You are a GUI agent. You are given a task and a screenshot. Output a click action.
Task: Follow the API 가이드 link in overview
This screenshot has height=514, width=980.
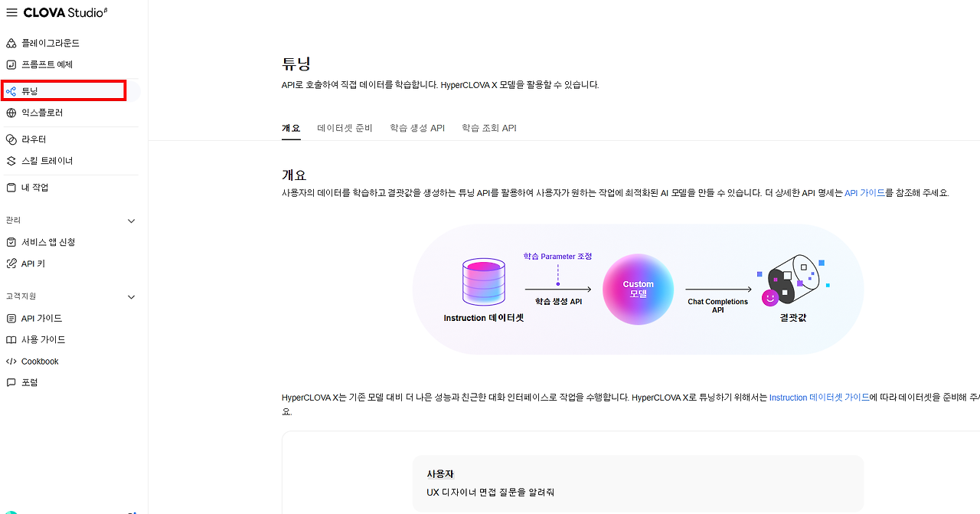[864, 193]
